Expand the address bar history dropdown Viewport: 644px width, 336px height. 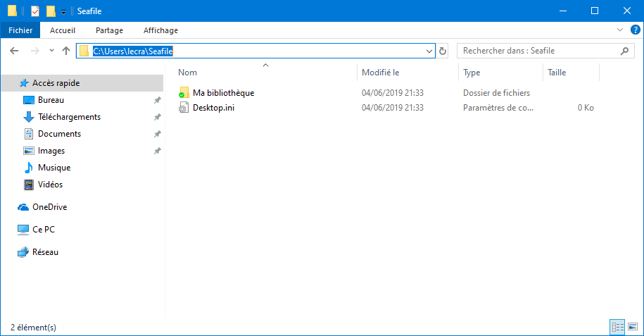429,51
